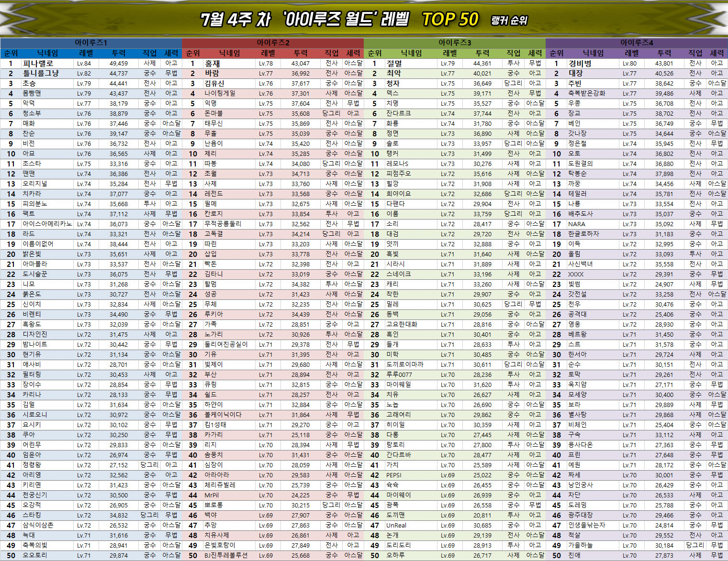Screen dimensions: 728x561
Task: Click nickname '사신백녀'
Action: (x=581, y=264)
